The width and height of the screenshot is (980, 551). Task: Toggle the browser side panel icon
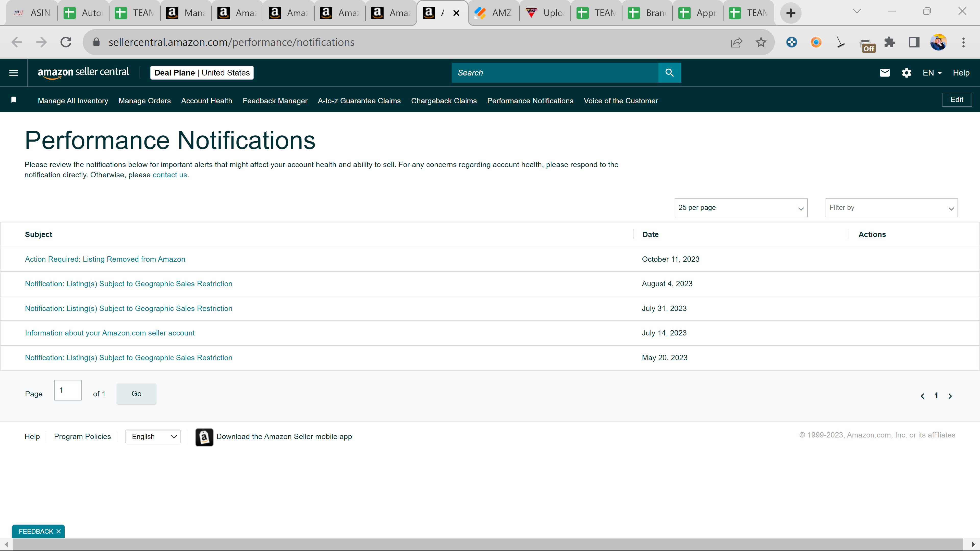tap(914, 42)
